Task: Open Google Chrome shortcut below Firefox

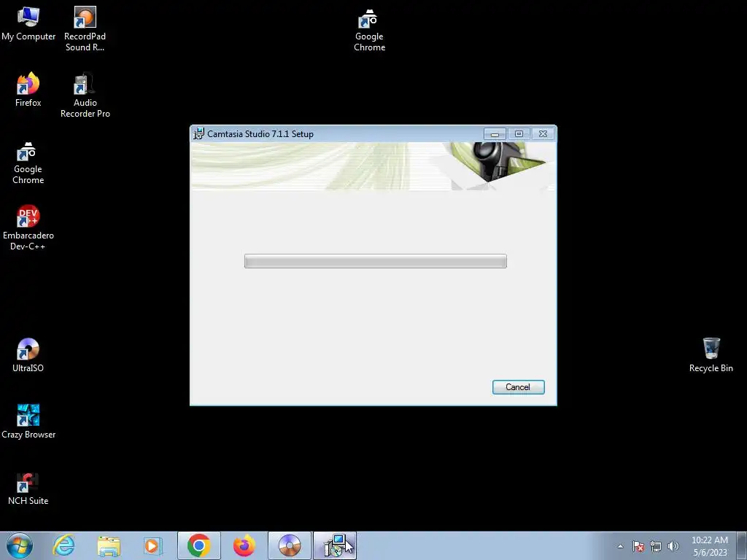Action: [x=28, y=163]
